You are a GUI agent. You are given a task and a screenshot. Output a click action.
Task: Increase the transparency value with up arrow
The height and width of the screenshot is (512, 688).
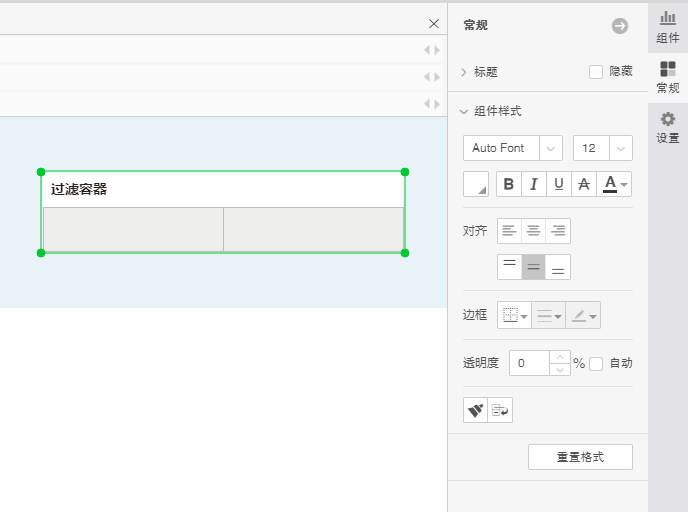coord(560,357)
